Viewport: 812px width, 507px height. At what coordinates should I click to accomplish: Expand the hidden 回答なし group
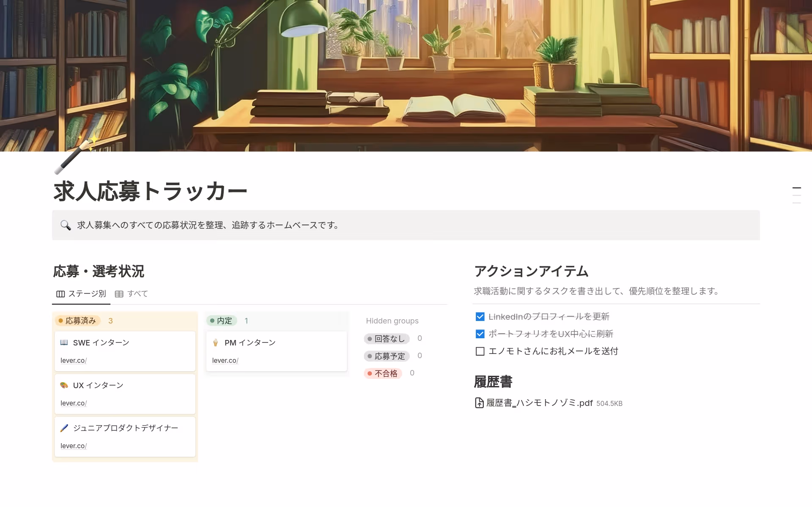(387, 338)
